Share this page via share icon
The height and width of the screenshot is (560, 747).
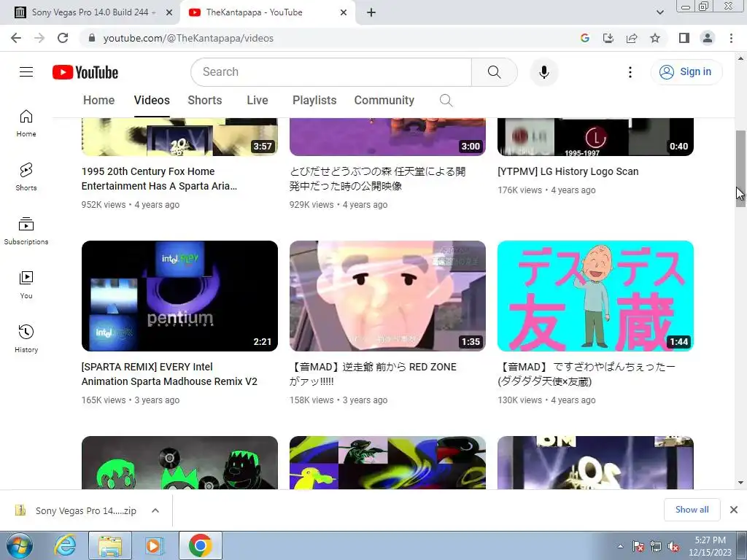click(632, 38)
